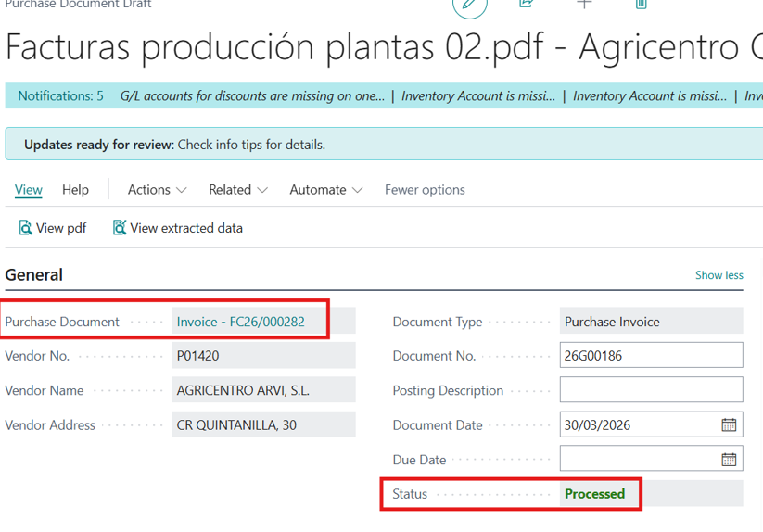
Task: Click the Notifications: 5 label
Action: pos(61,95)
